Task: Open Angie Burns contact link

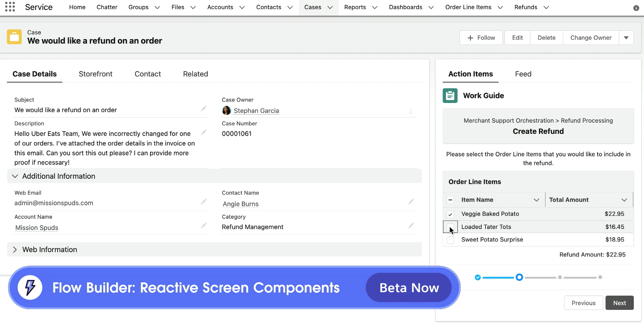Action: [241, 204]
